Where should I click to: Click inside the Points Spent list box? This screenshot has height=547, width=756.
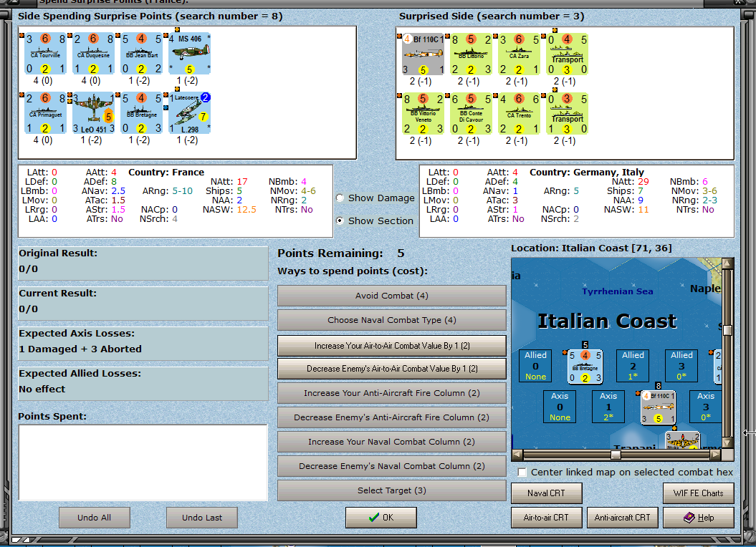143,463
